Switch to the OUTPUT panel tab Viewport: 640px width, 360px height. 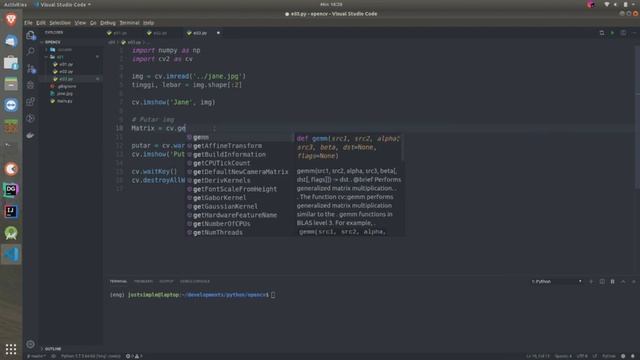(166, 281)
